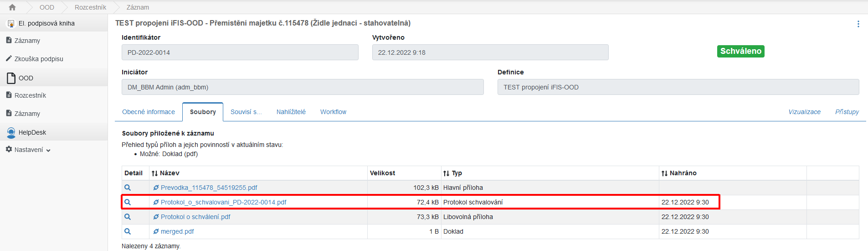Click the OOD document icon in sidebar

(x=11, y=78)
